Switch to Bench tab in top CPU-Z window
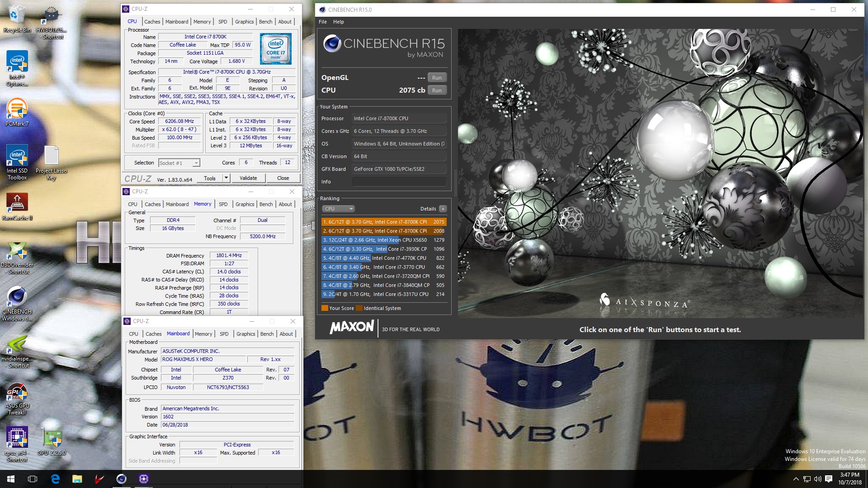 (266, 22)
